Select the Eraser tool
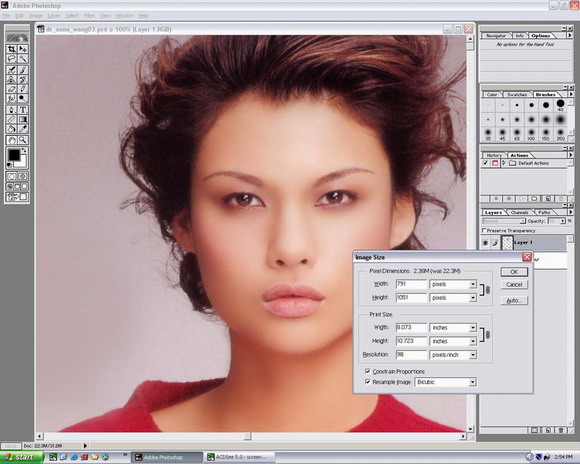 pos(11,89)
